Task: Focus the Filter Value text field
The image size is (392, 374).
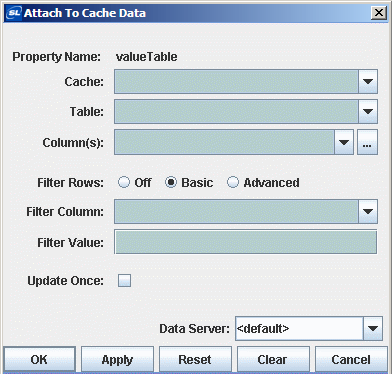Action: (x=246, y=242)
